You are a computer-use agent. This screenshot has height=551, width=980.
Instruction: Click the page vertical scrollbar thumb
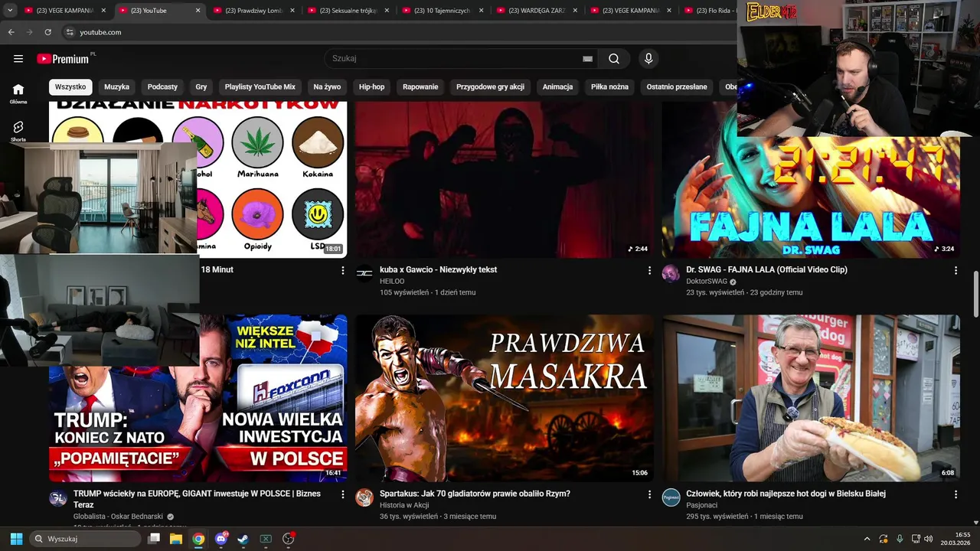coord(976,294)
